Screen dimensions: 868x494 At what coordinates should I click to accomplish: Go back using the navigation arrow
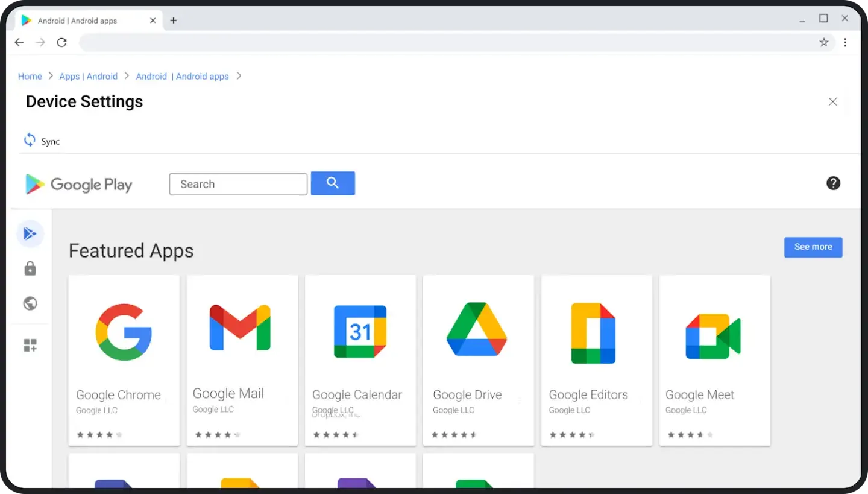[x=19, y=42]
